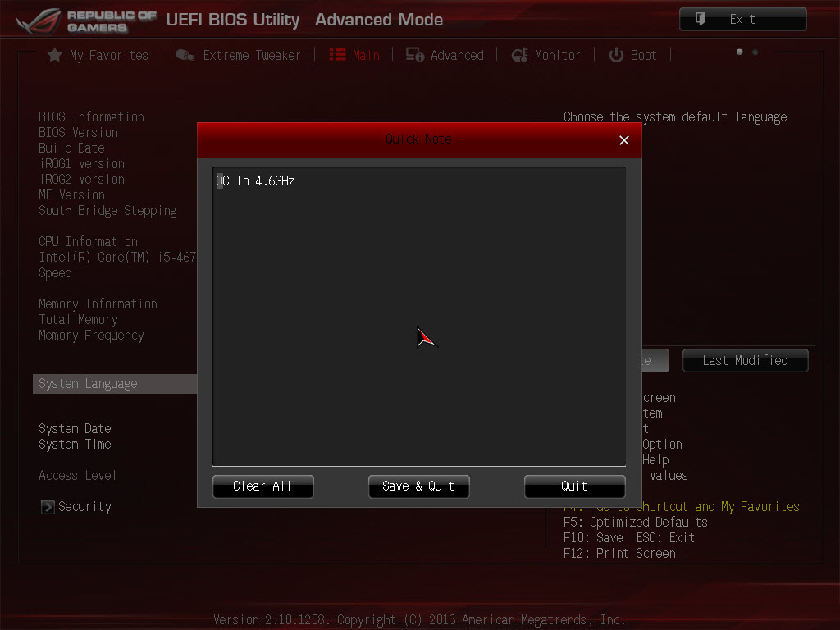Click the Quit button in Quick Note
Image resolution: width=840 pixels, height=630 pixels.
[x=574, y=486]
